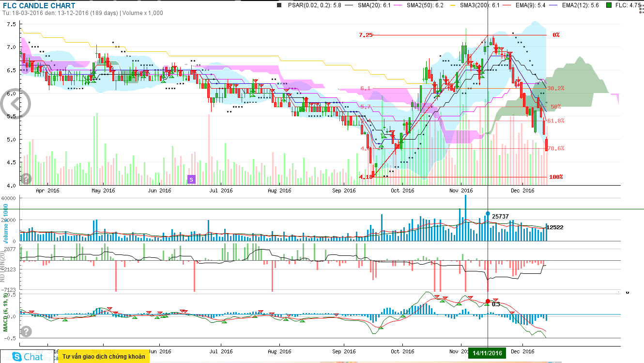
Task: Open the help question mark on the candle chart
Action: tap(26, 179)
